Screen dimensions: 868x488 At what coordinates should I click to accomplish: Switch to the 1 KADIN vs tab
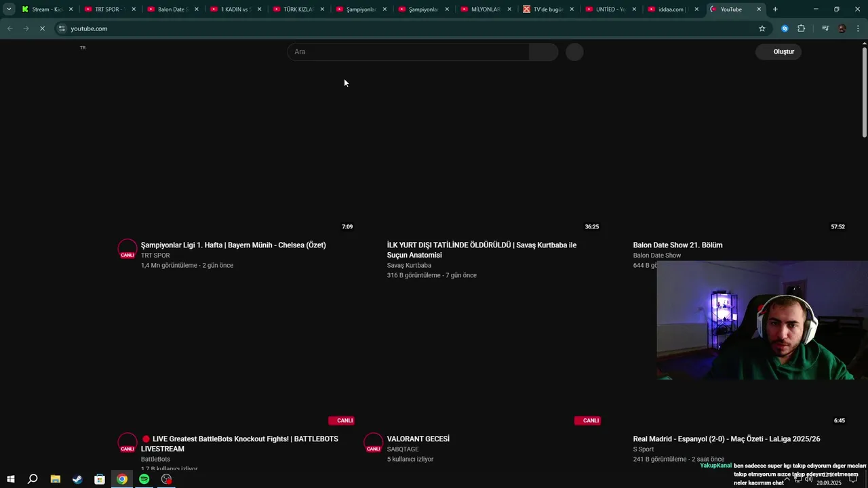[235, 9]
